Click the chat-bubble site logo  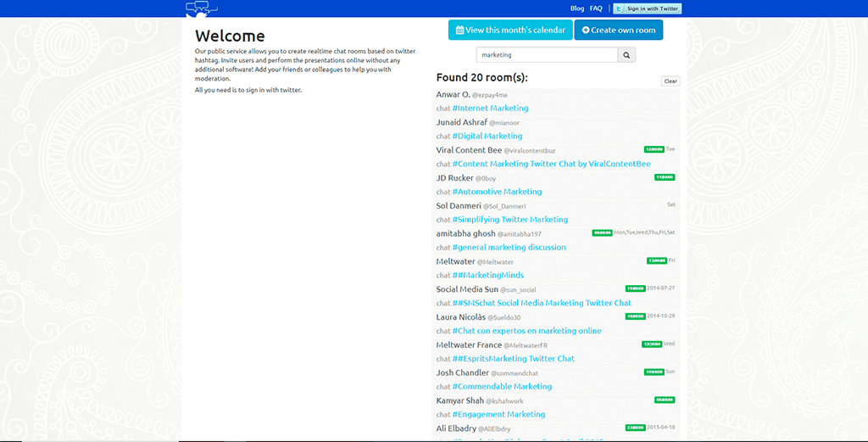tap(202, 9)
